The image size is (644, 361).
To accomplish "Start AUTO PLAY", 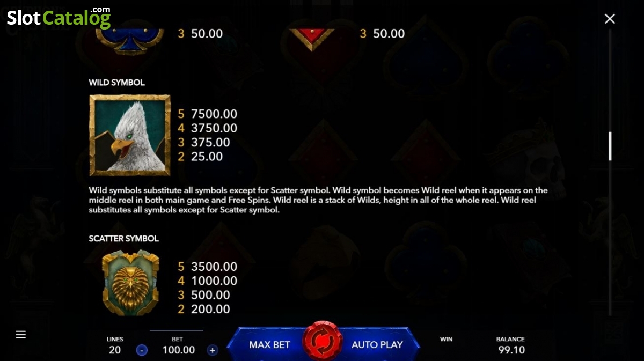I will click(377, 344).
